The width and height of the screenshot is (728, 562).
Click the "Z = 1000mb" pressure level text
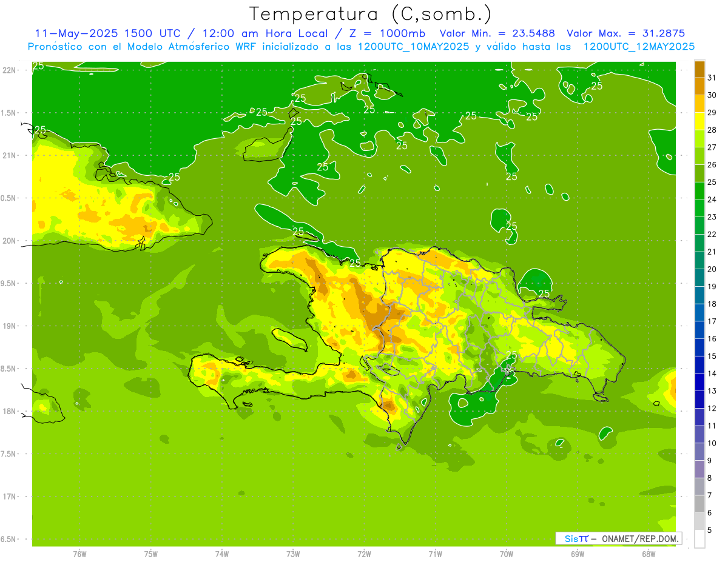point(389,33)
